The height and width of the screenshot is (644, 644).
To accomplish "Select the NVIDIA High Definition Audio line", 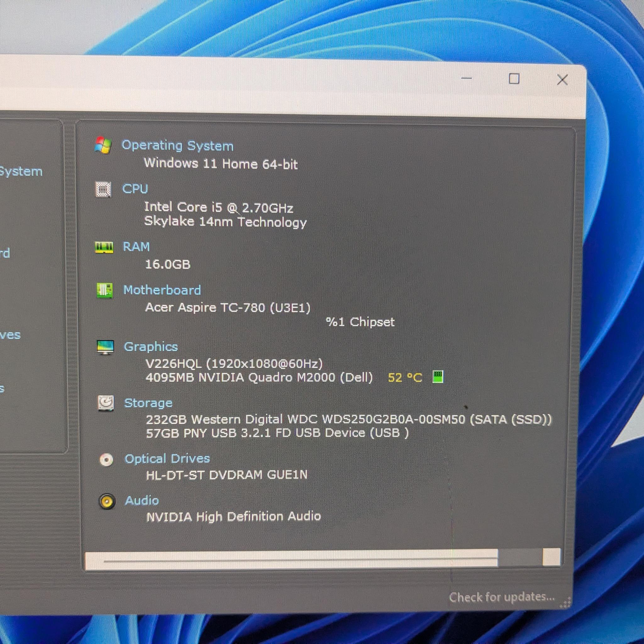I will (x=234, y=517).
